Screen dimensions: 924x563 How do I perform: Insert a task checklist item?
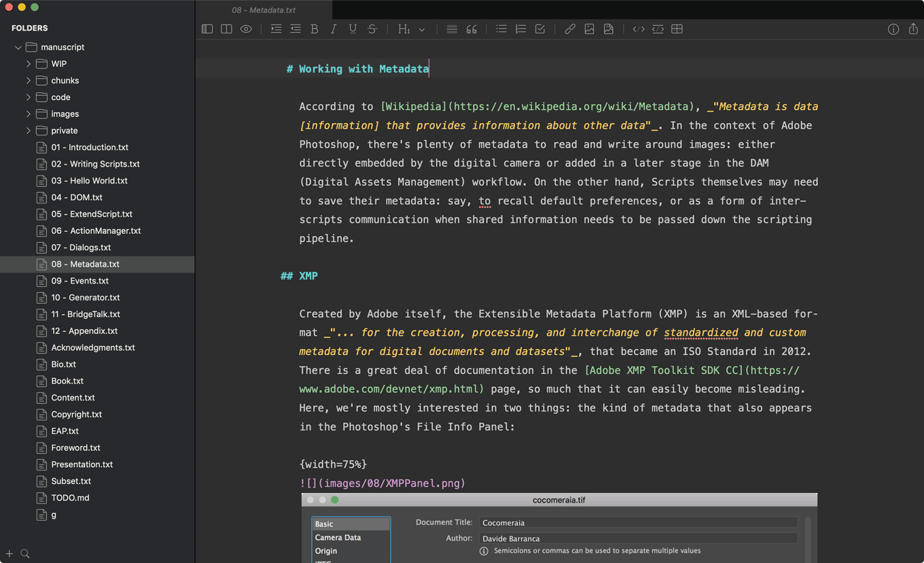(x=539, y=29)
